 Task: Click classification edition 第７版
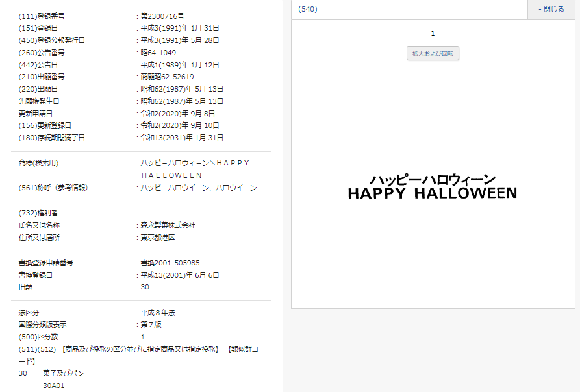pos(151,325)
